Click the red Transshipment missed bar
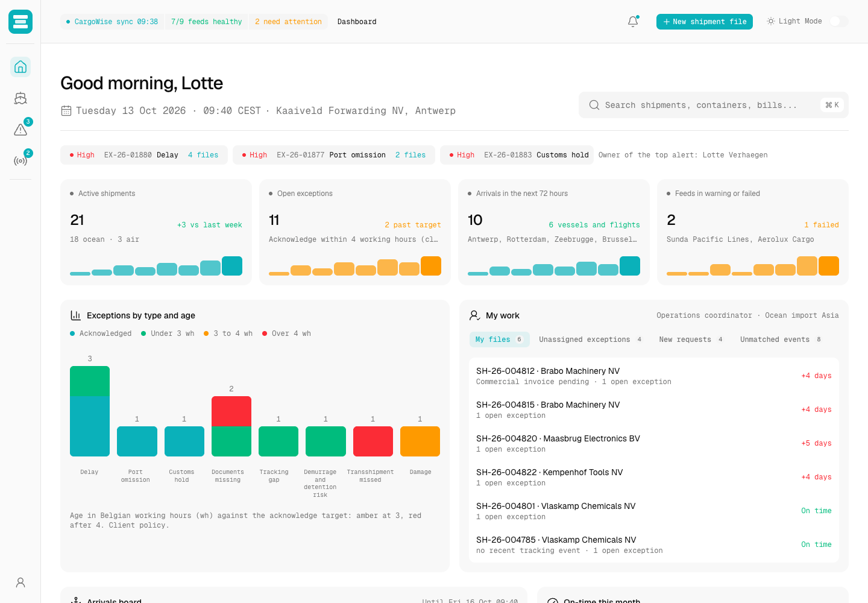This screenshot has height=603, width=868. click(373, 441)
